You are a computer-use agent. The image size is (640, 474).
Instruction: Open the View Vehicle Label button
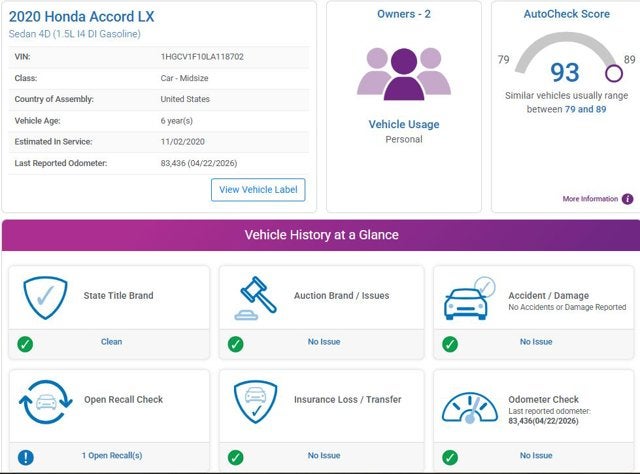tap(258, 190)
